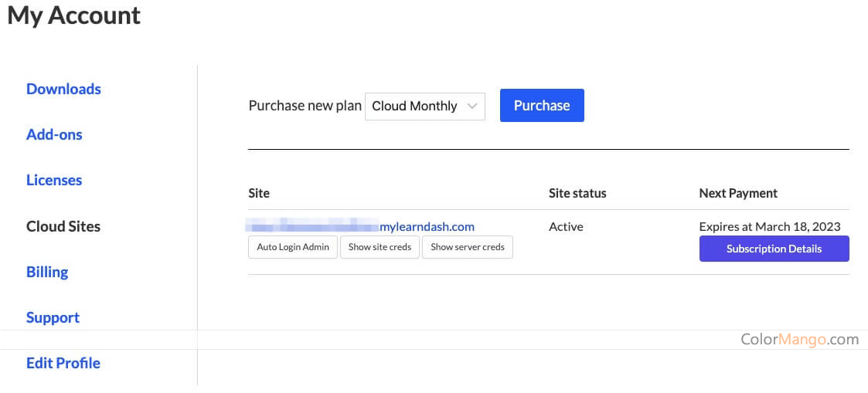Click the Site column header
Viewport: 868px width, 393px height.
259,193
